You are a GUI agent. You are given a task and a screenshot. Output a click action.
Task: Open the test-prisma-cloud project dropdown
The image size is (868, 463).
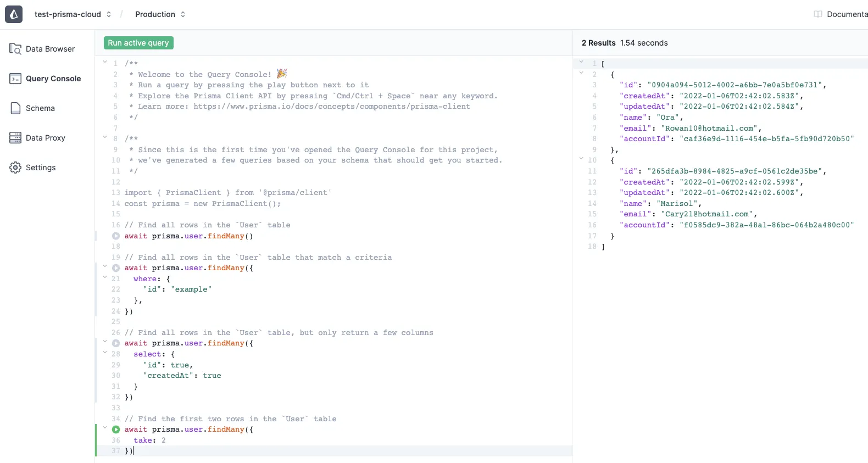(x=73, y=14)
